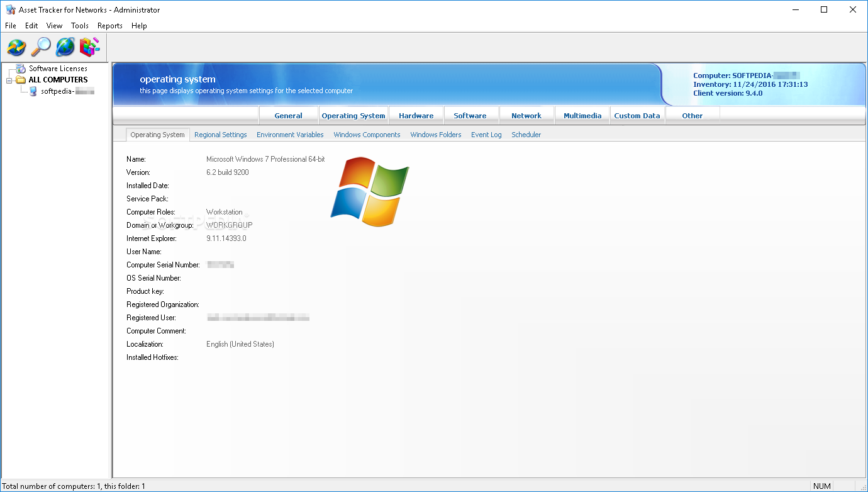Click the '6.2 build 9200' version value

228,172
